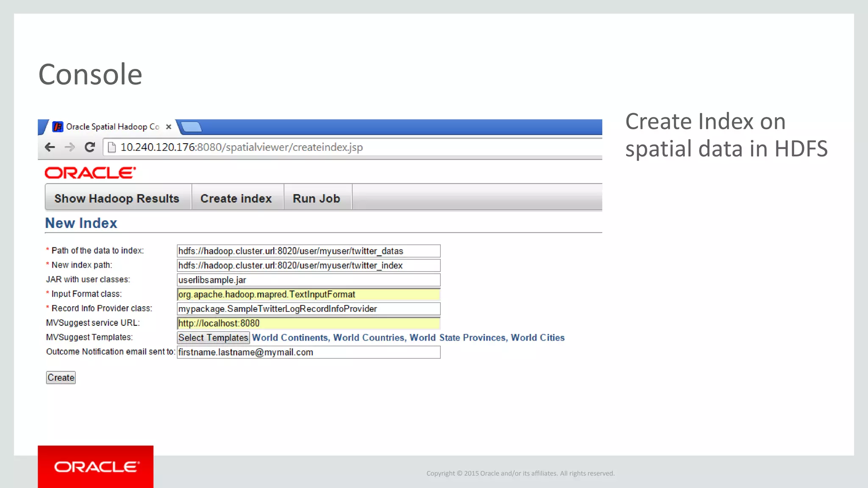
Task: Click the red Oracle logo on page
Action: (90, 173)
